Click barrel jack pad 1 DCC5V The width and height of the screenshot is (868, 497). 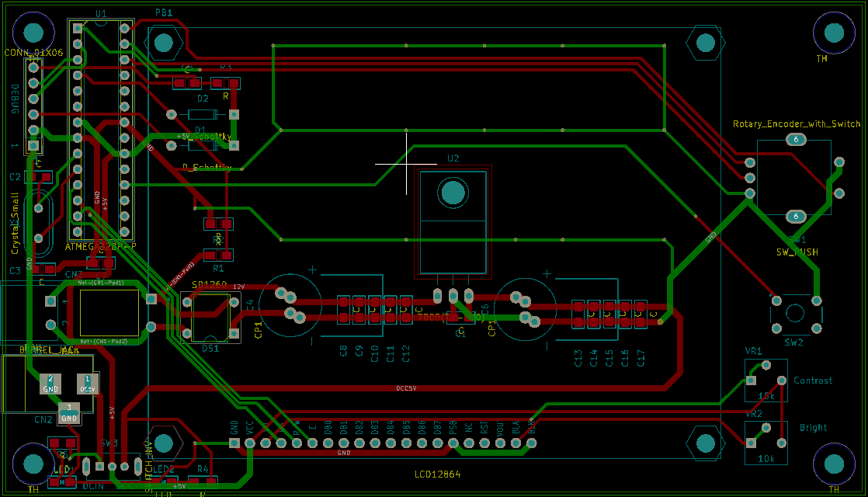point(88,384)
